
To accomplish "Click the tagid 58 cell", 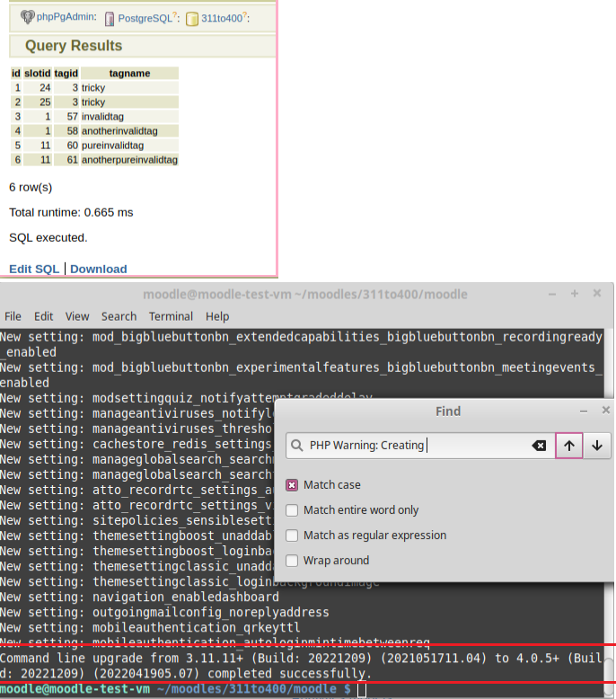I will click(x=66, y=131).
